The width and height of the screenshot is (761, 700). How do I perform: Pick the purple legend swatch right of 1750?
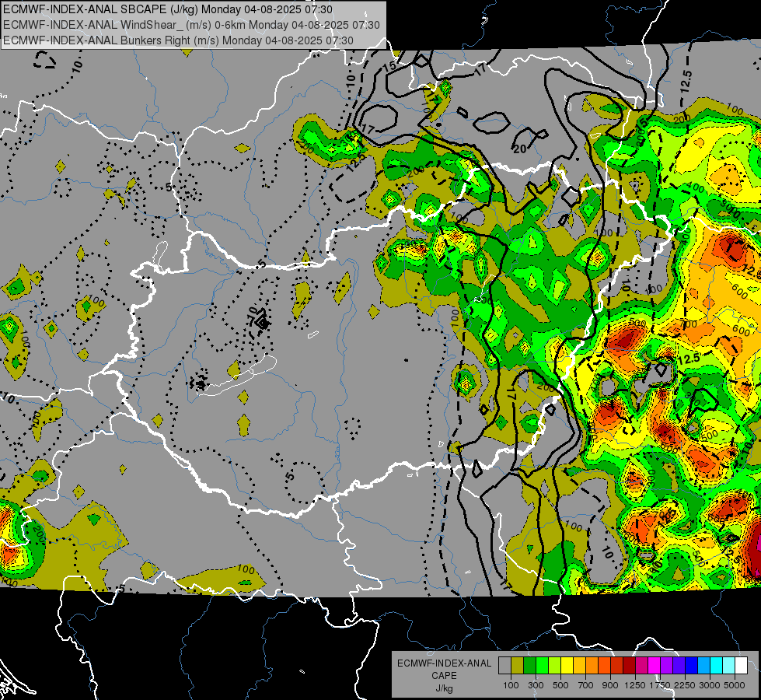667,666
